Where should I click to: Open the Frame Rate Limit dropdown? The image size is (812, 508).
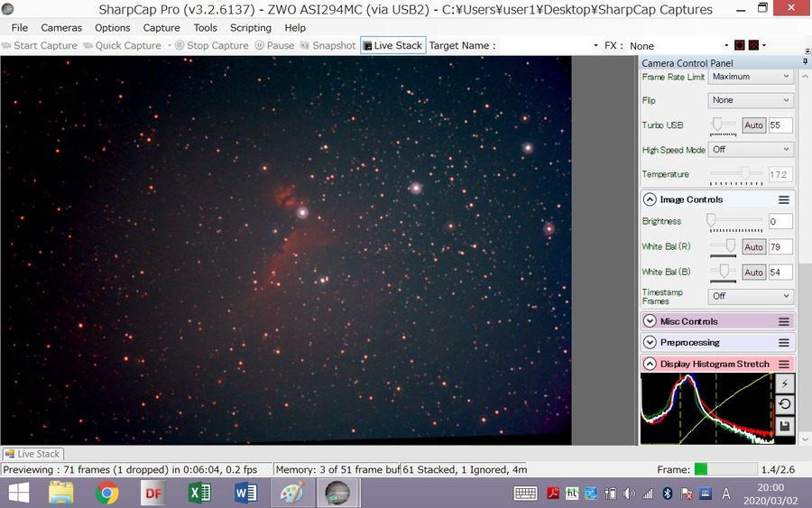coord(751,77)
